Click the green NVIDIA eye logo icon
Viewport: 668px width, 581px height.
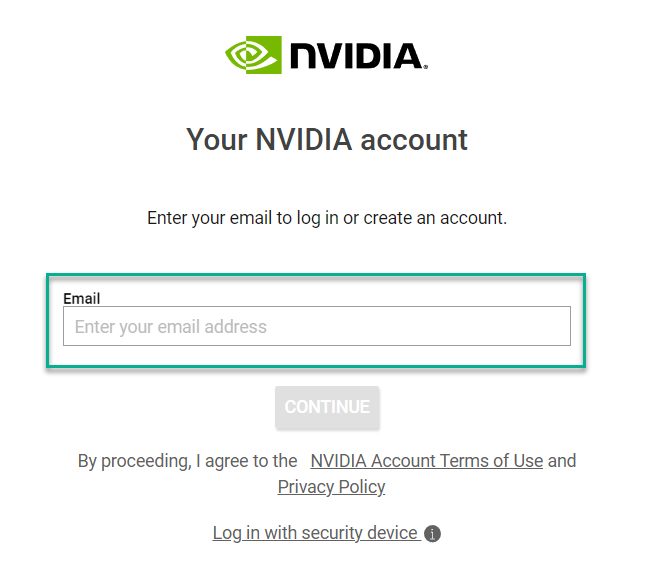(x=253, y=54)
